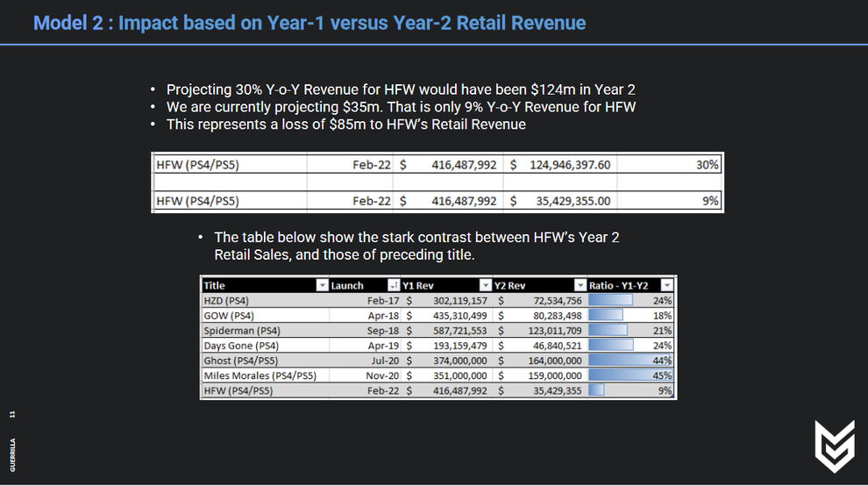Select the 124,946,397.60 projected revenue cell
This screenshot has width=868, height=486.
559,165
